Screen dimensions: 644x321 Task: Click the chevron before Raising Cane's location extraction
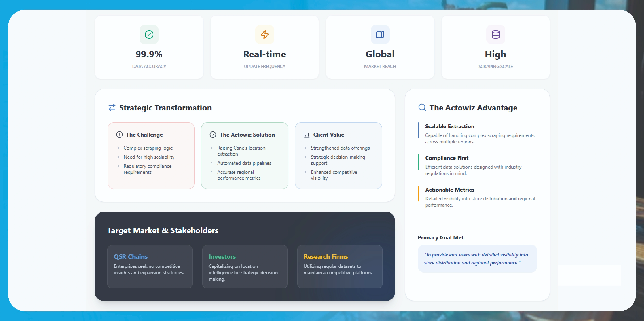click(x=212, y=148)
